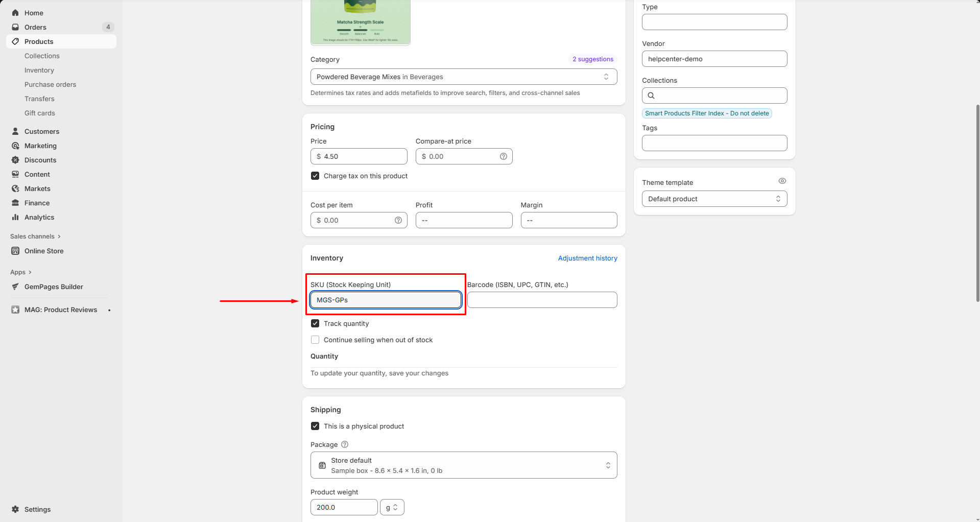This screenshot has width=980, height=522.
Task: Enable Continue selling when out of stock
Action: click(x=315, y=340)
